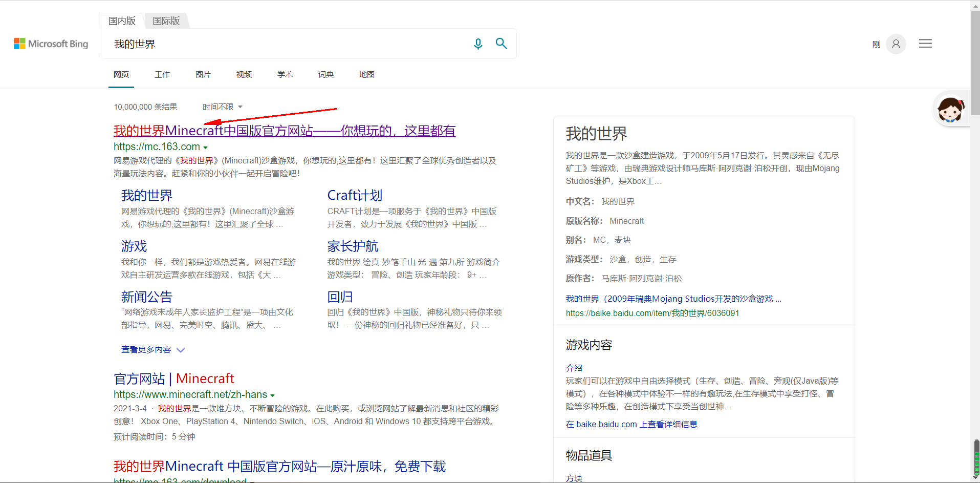This screenshot has height=483, width=980.
Task: Click the https://mc.163.com URL text
Action: tap(157, 147)
